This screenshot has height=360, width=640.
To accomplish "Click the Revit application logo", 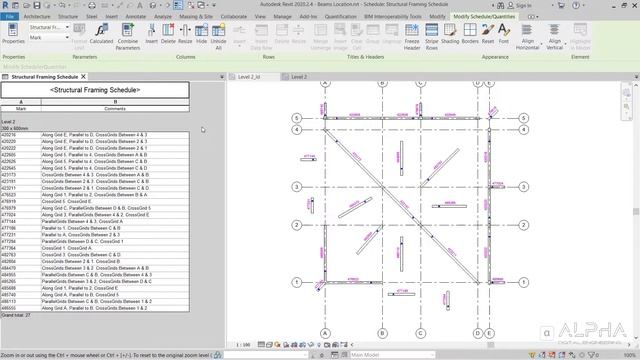I will 5,5.
